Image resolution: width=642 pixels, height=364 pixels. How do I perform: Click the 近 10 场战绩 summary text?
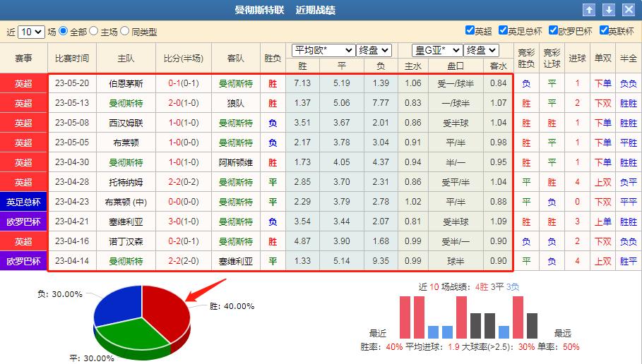pyautogui.click(x=469, y=286)
